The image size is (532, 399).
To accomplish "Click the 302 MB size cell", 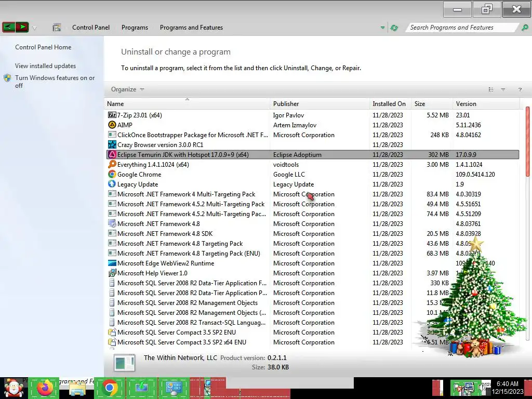I will tap(438, 154).
